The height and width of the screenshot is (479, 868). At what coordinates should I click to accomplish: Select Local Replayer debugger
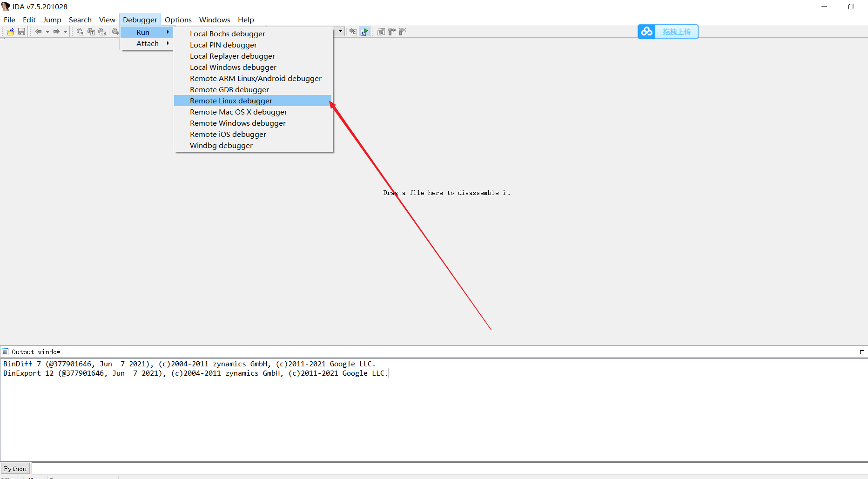tap(253, 56)
